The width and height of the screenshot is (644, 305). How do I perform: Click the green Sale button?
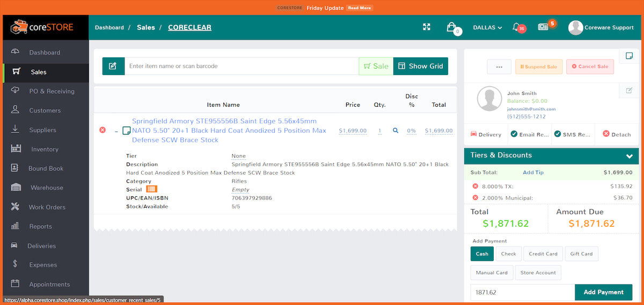point(376,66)
